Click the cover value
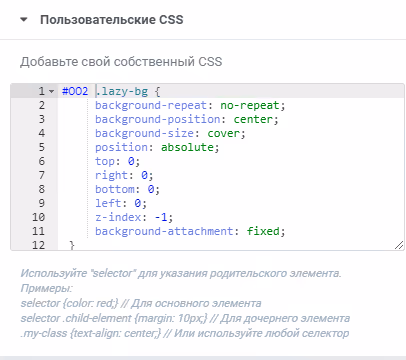 click(223, 133)
